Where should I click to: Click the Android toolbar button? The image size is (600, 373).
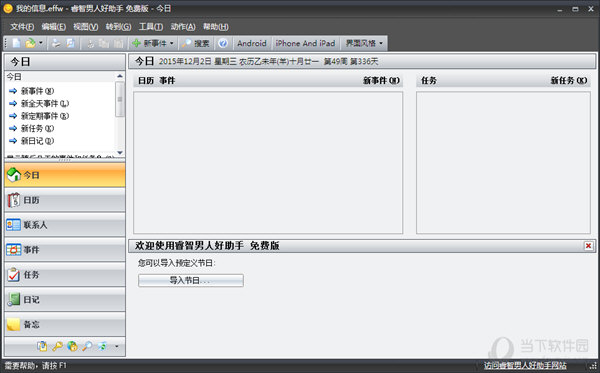(251, 43)
